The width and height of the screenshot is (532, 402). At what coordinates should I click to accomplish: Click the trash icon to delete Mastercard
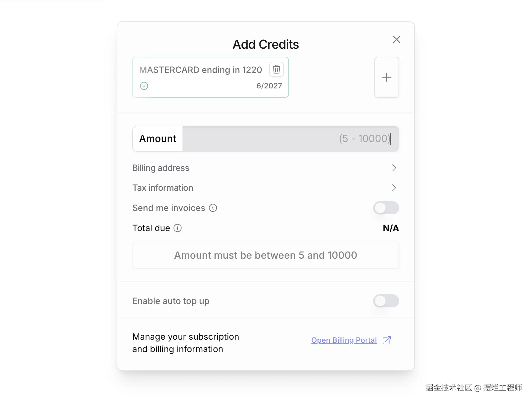click(x=276, y=69)
